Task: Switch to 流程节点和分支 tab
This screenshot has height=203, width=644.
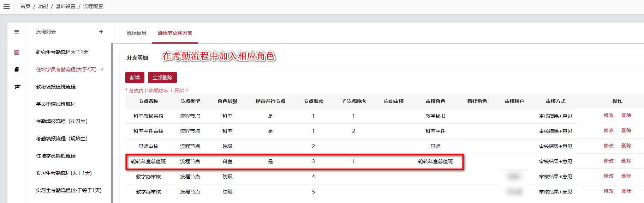Action: [175, 33]
